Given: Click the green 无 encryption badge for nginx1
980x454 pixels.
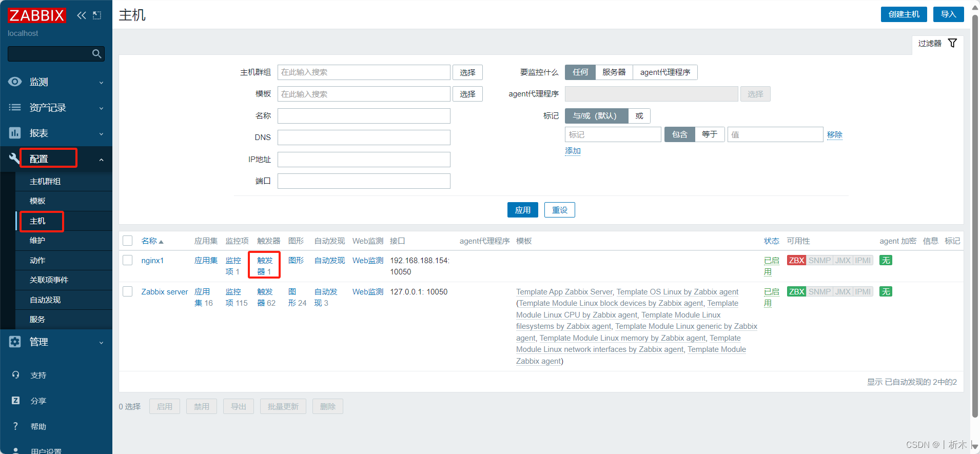Looking at the screenshot, I should [x=886, y=261].
